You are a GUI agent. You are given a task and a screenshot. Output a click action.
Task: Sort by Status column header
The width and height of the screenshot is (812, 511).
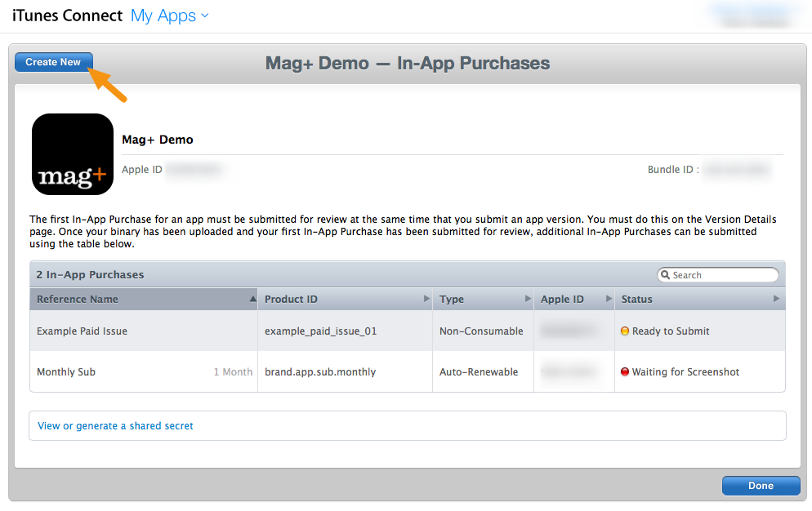coord(700,300)
